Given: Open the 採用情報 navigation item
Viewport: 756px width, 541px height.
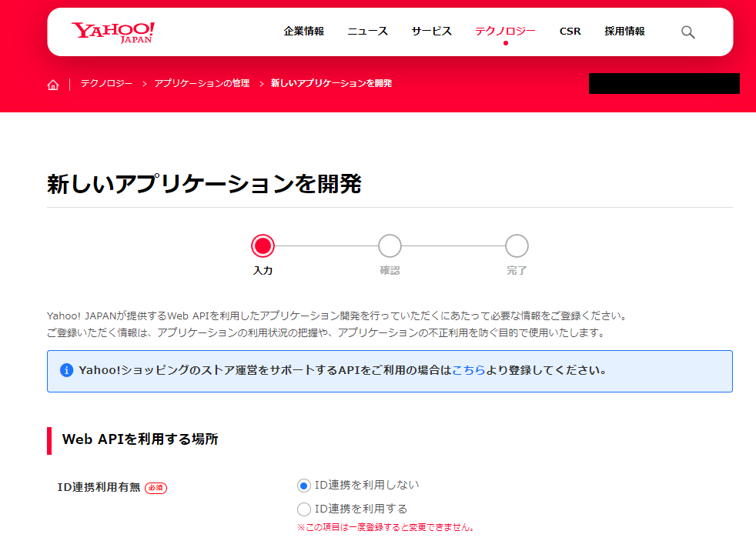Looking at the screenshot, I should click(624, 32).
